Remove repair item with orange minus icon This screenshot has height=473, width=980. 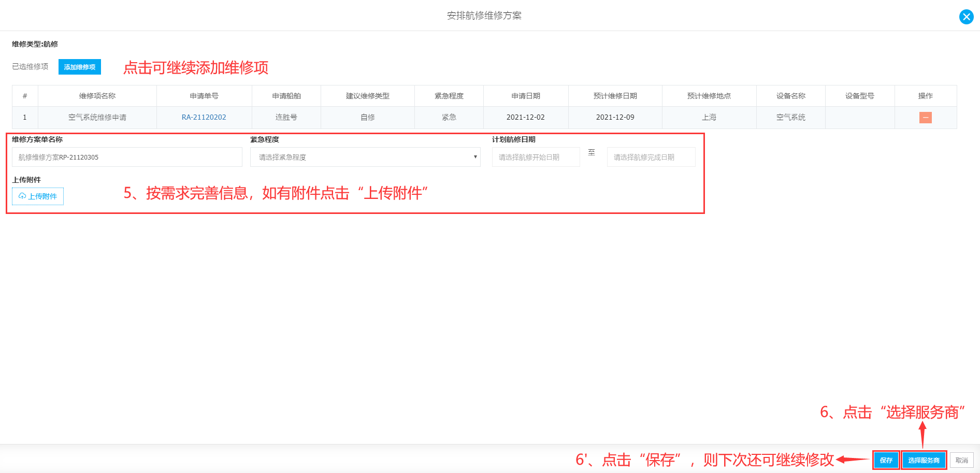(925, 118)
